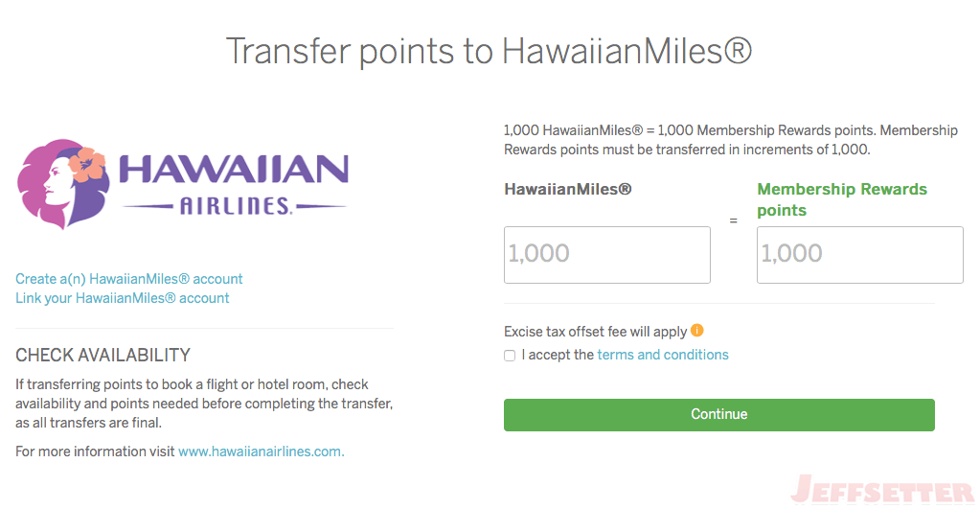Focus the Membership Rewards points input field

[x=860, y=255]
